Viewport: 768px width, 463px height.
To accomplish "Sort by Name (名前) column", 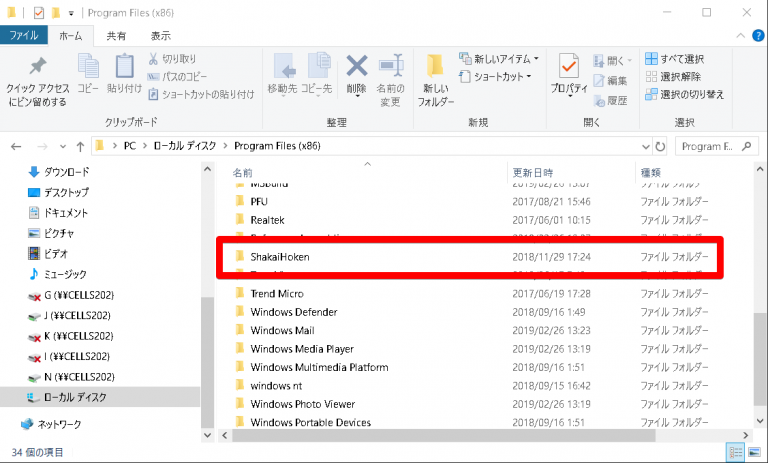I will [242, 172].
